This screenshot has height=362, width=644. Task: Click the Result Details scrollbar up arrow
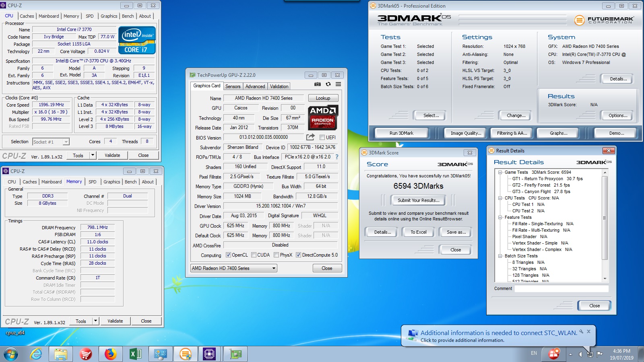tap(605, 172)
